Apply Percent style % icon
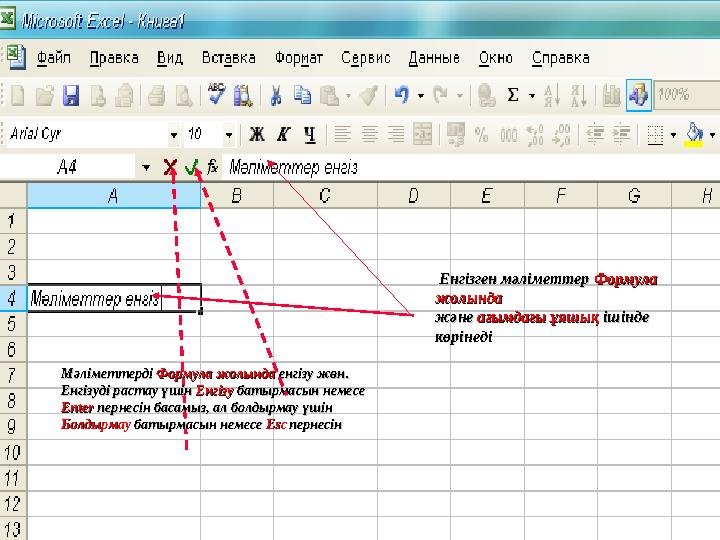The height and width of the screenshot is (540, 720). (482, 135)
